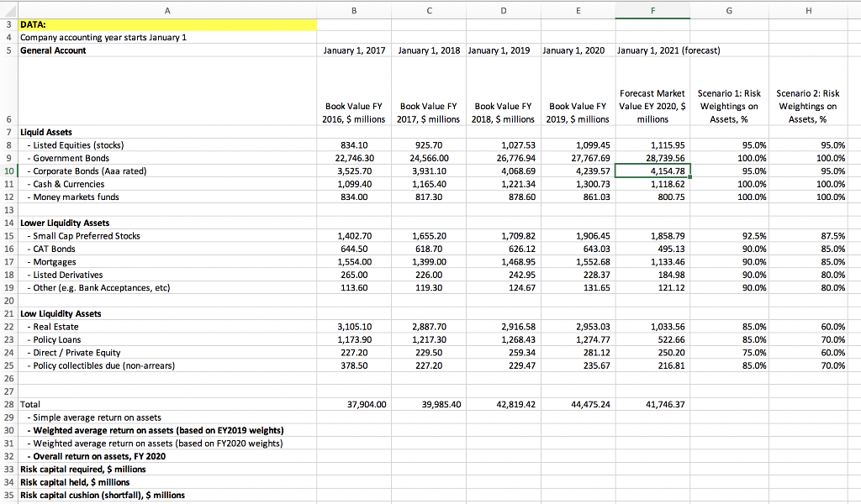This screenshot has width=861, height=504.
Task: Click Risk capital held label
Action: [75, 483]
